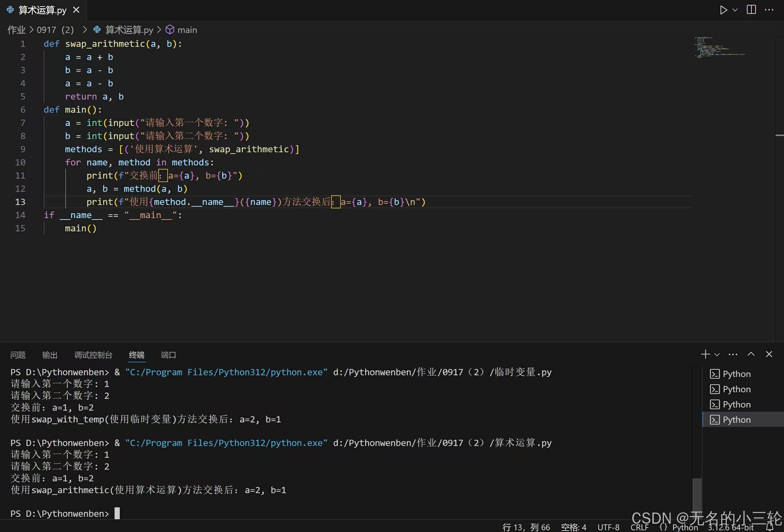This screenshot has width=784, height=532.
Task: Open terminal panel more actions menu
Action: 733,354
